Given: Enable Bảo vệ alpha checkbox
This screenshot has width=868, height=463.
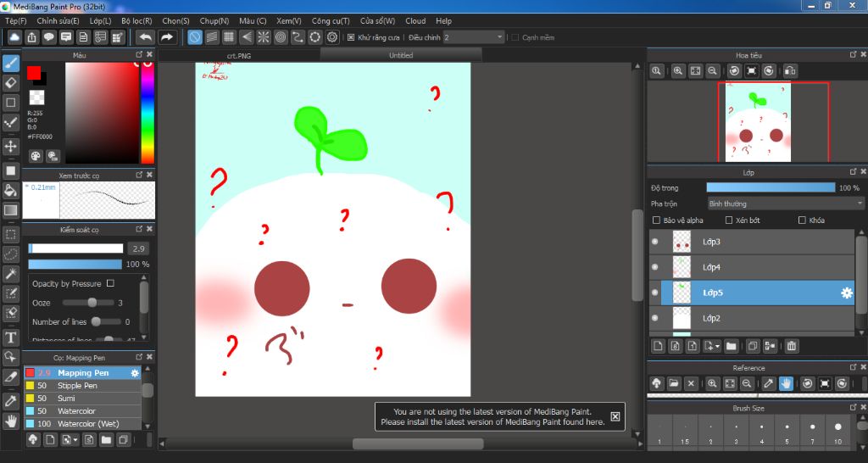Looking at the screenshot, I should coord(657,220).
